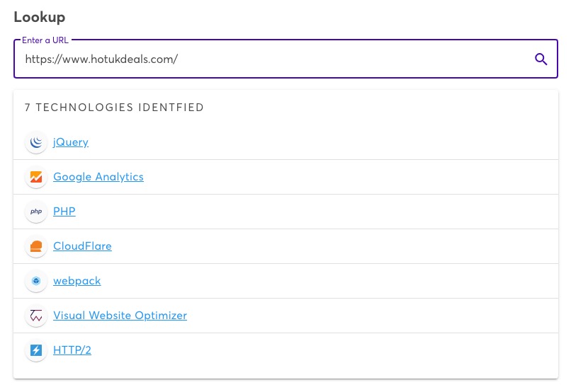Screen dimensions: 571x392
Task: Open the Visual Website Optimizer link
Action: point(120,316)
